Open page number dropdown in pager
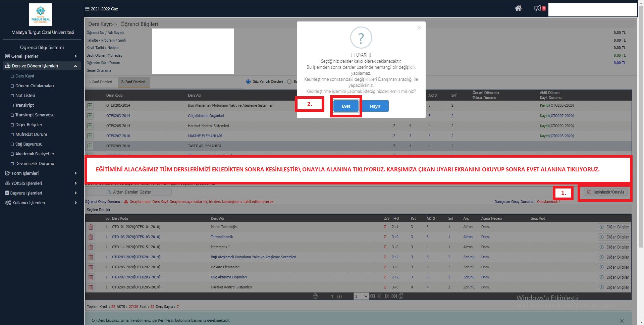The height and width of the screenshot is (325, 644). coord(361,296)
